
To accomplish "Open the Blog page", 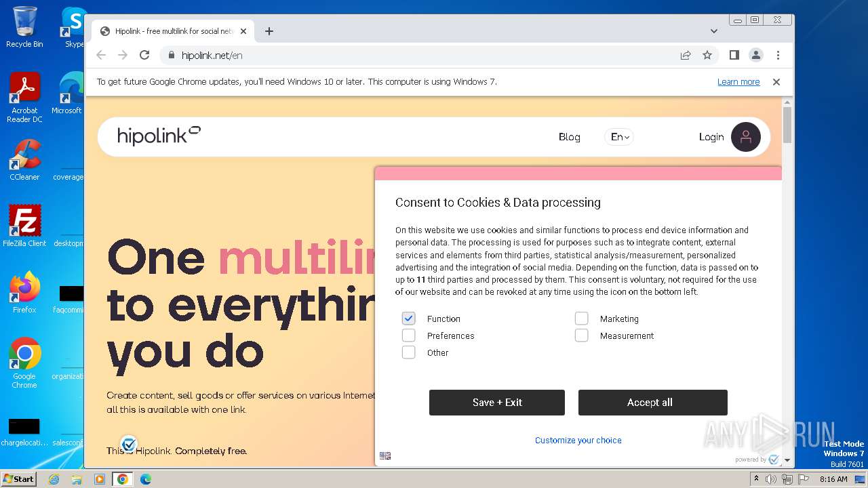I will (x=570, y=137).
